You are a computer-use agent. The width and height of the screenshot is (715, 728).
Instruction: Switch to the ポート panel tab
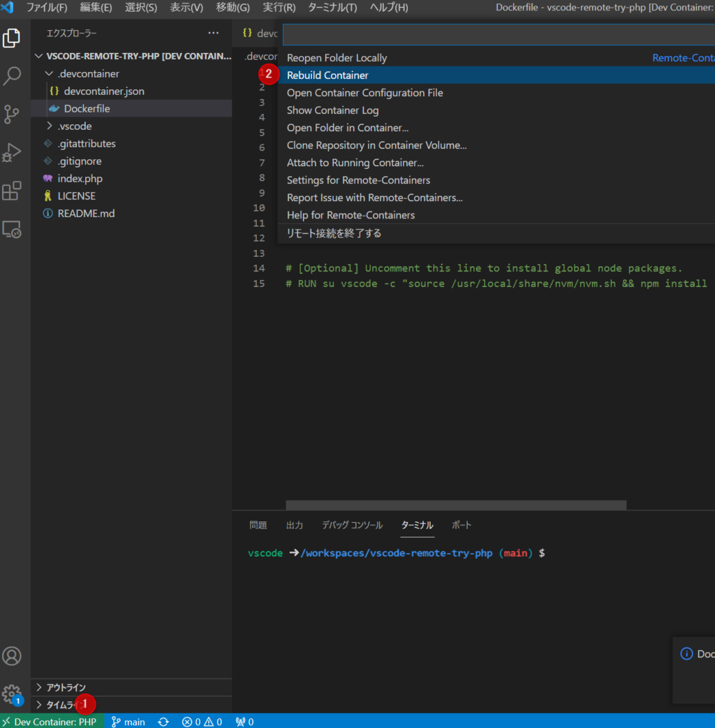[x=462, y=525]
